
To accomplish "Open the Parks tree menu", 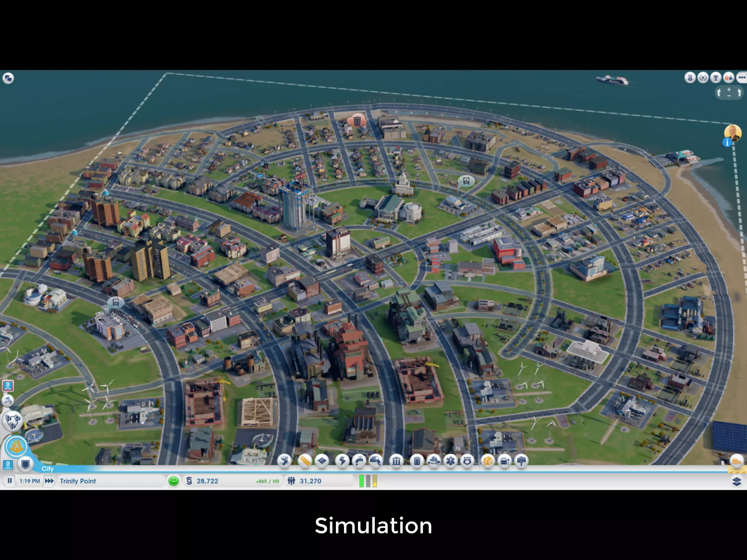I will [x=521, y=461].
